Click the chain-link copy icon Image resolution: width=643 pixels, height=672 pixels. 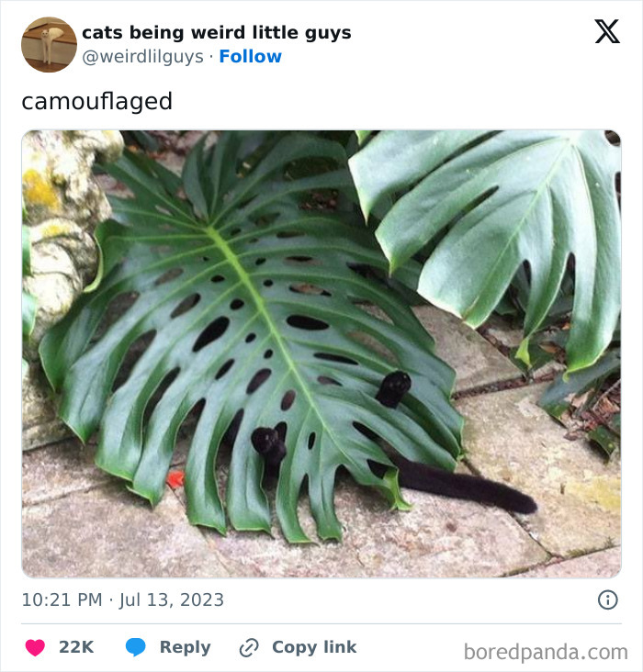(x=248, y=647)
